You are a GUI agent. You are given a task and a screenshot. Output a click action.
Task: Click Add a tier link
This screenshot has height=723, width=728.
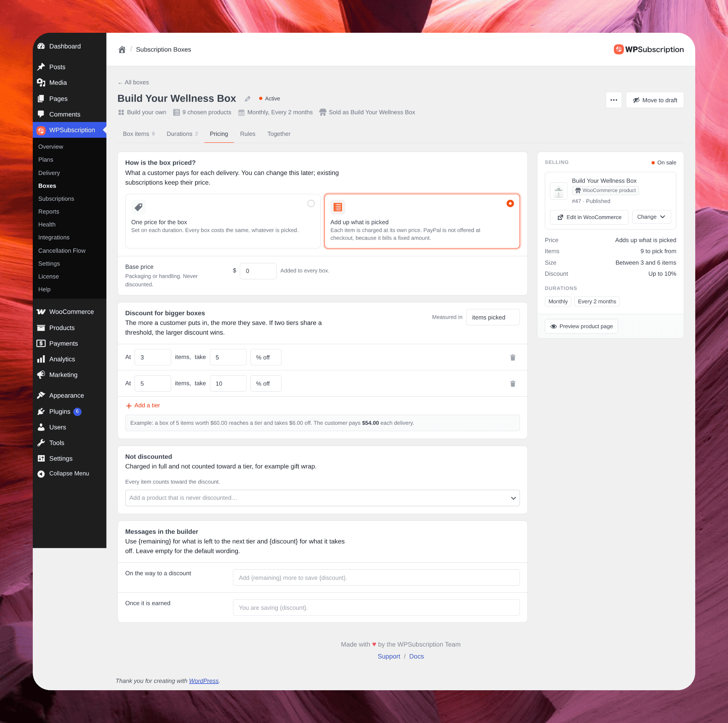(143, 406)
